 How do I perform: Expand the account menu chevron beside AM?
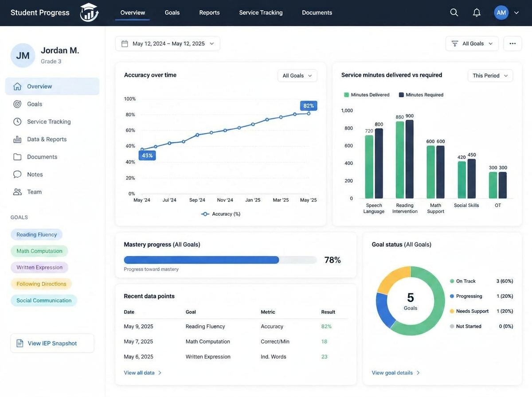coord(516,13)
